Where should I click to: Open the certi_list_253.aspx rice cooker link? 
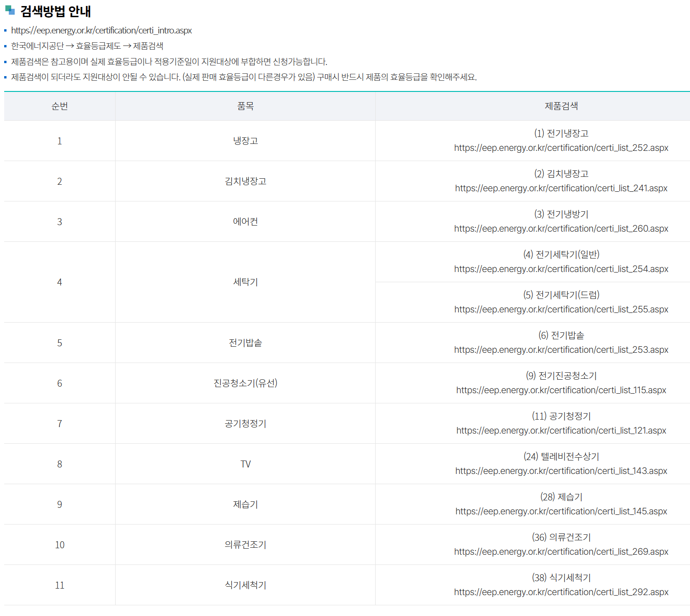tap(561, 350)
